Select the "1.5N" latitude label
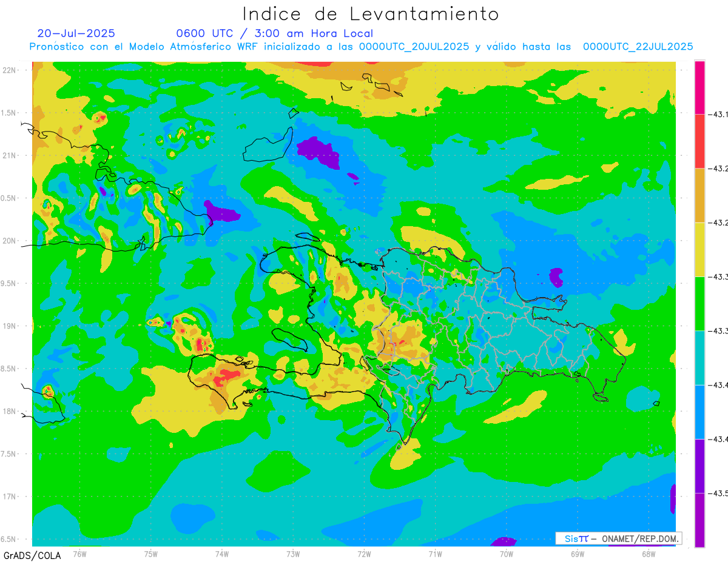The image size is (728, 562). pos(9,113)
